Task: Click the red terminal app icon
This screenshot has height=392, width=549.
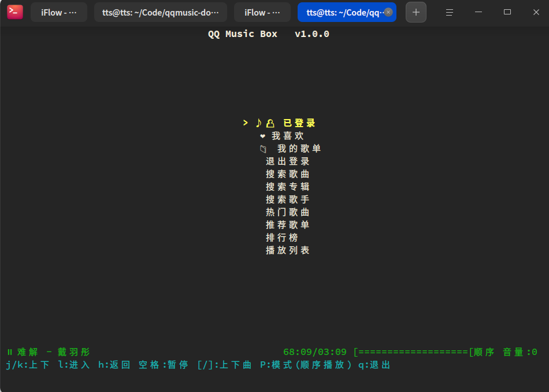Action: pyautogui.click(x=15, y=12)
